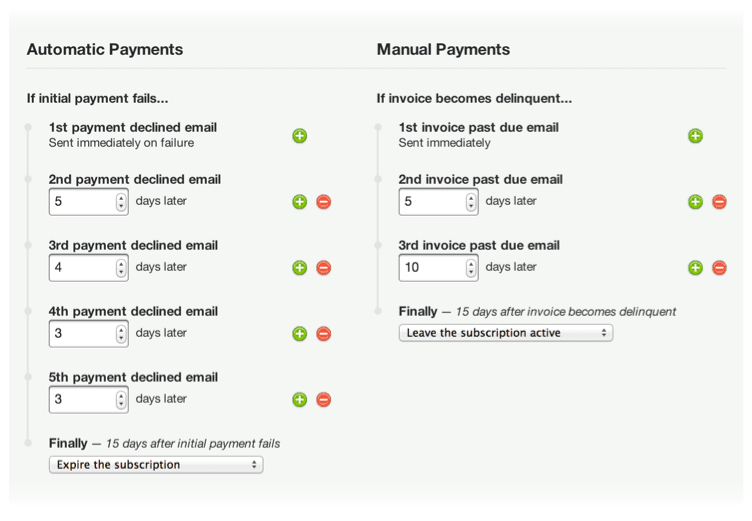Remove the 2nd invoice past due email

pos(719,202)
